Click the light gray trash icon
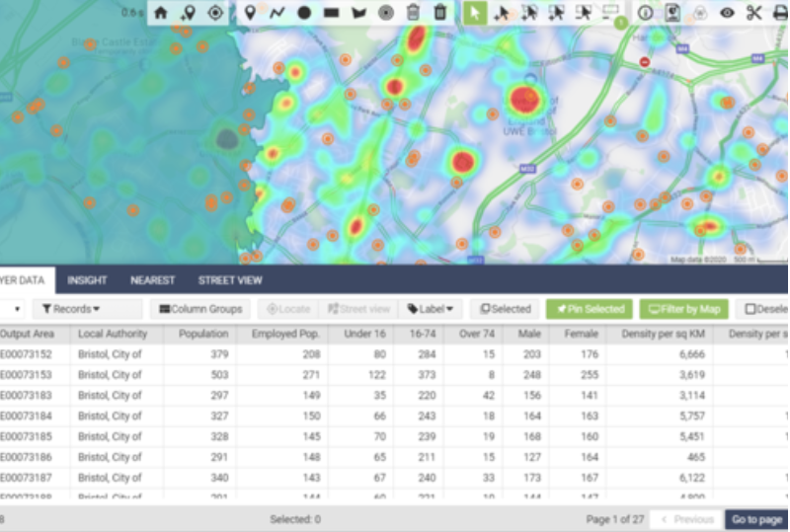The height and width of the screenshot is (532, 790). [413, 12]
